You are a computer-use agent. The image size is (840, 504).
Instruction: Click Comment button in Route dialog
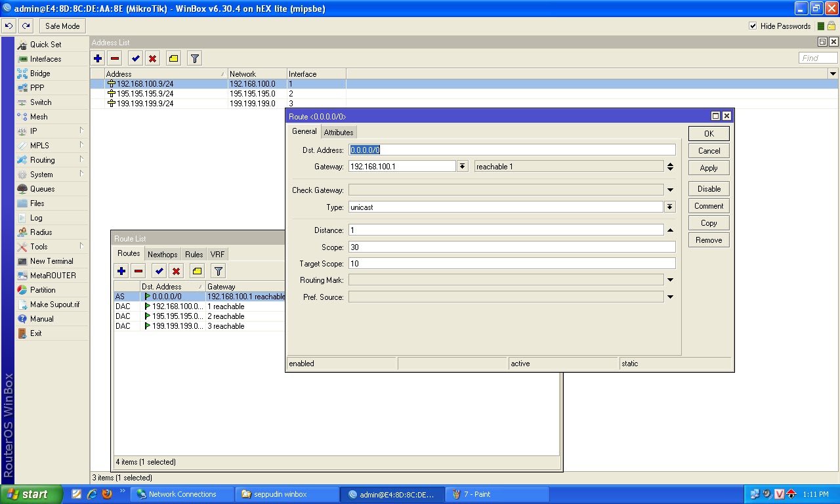709,206
